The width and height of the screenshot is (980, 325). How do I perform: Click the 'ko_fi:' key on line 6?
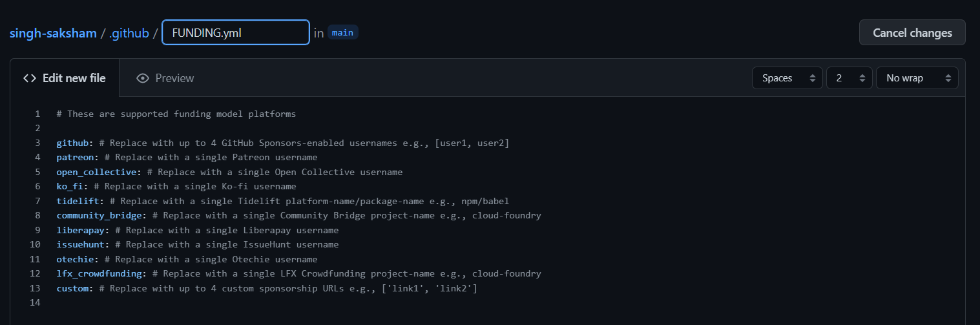pyautogui.click(x=72, y=186)
